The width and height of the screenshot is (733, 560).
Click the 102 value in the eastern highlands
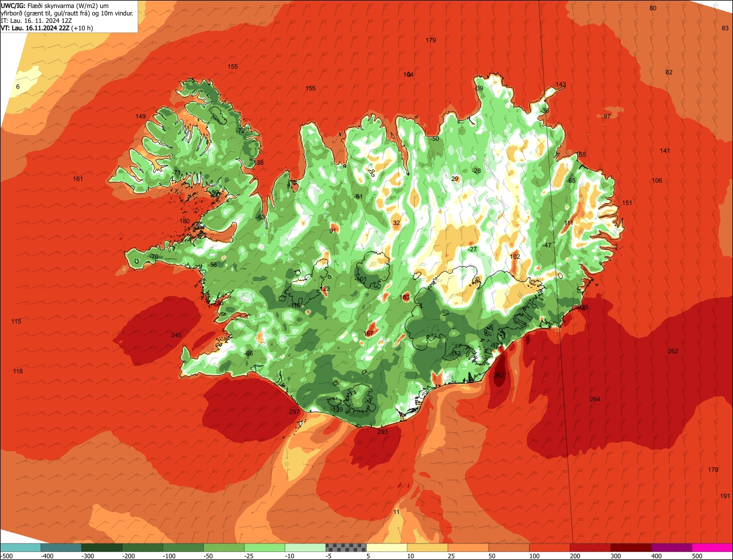(515, 257)
